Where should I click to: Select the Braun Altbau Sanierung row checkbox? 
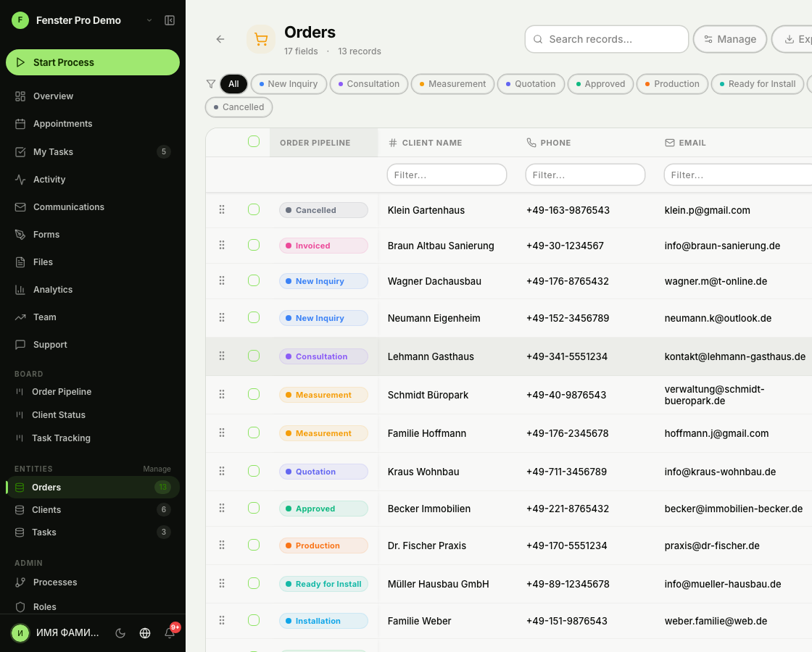254,246
